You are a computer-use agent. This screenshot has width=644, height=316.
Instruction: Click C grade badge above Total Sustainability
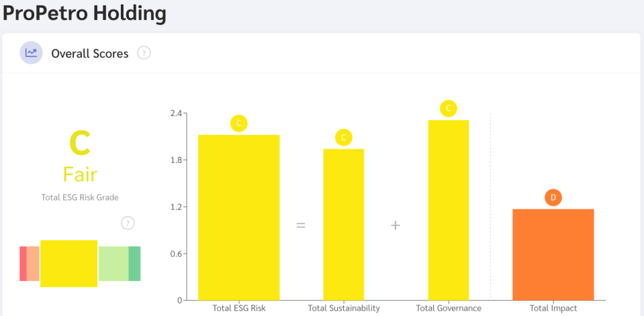(x=343, y=138)
